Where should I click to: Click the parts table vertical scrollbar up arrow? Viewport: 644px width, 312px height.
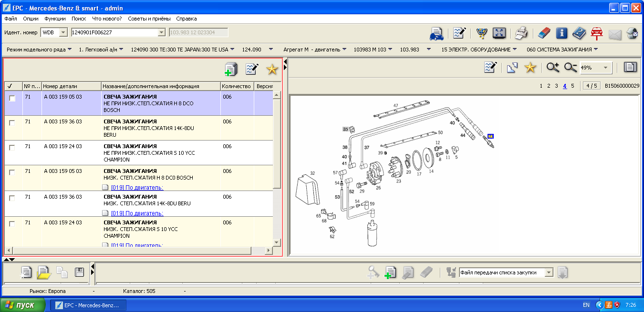click(x=277, y=95)
